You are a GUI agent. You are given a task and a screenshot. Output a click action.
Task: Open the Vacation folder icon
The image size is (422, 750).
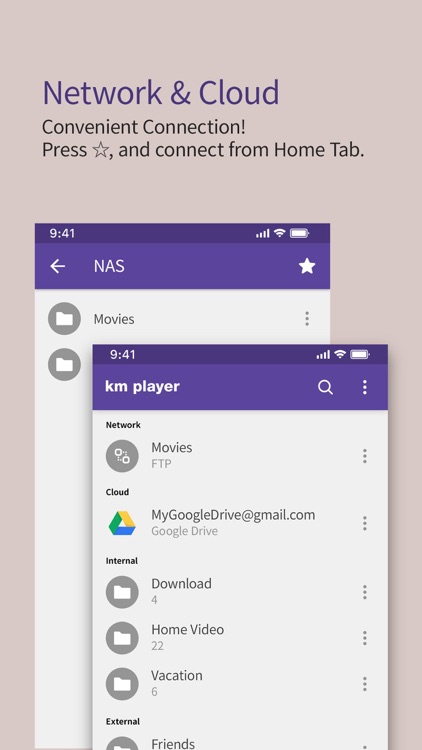tap(122, 684)
